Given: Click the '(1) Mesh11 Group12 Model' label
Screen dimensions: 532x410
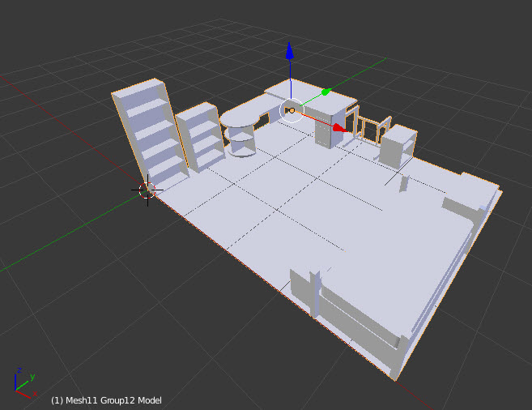Looking at the screenshot, I should pos(106,400).
